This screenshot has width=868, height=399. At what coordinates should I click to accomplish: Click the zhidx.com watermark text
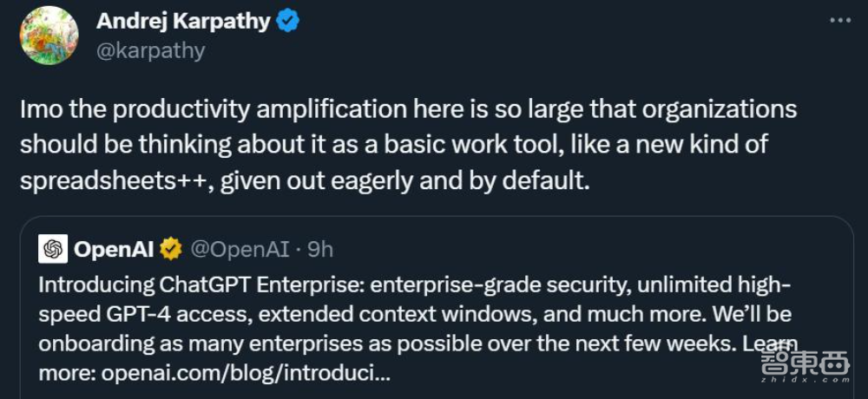[x=805, y=380]
